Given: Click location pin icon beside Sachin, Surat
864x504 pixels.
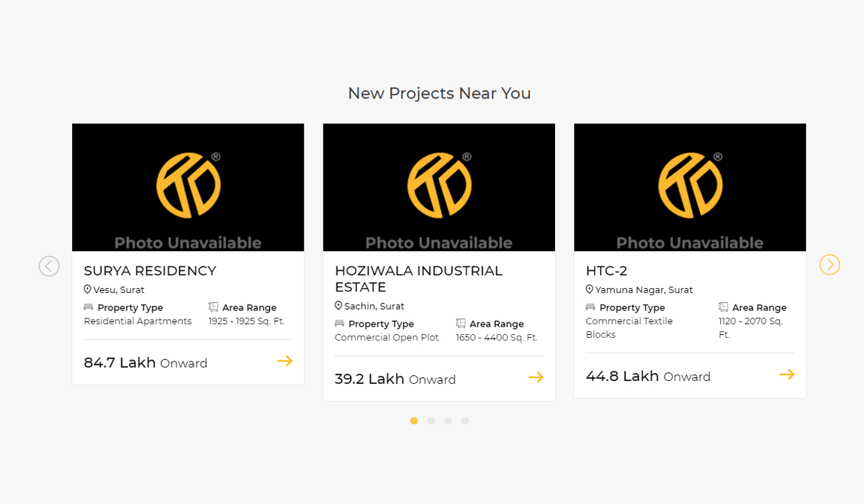Looking at the screenshot, I should click(338, 306).
